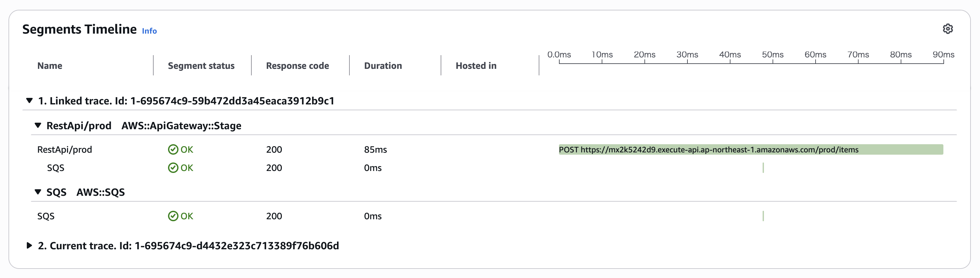Image resolution: width=980 pixels, height=278 pixels.
Task: Click the Segment status column header
Action: point(201,66)
